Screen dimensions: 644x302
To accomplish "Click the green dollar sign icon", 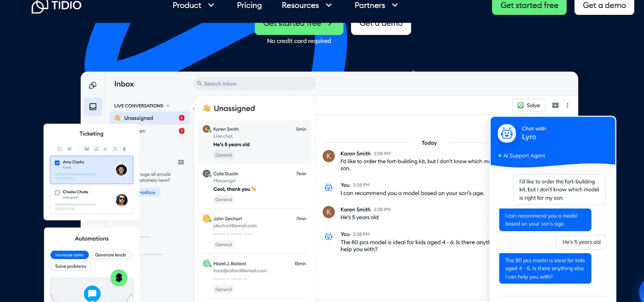I will [x=119, y=278].
